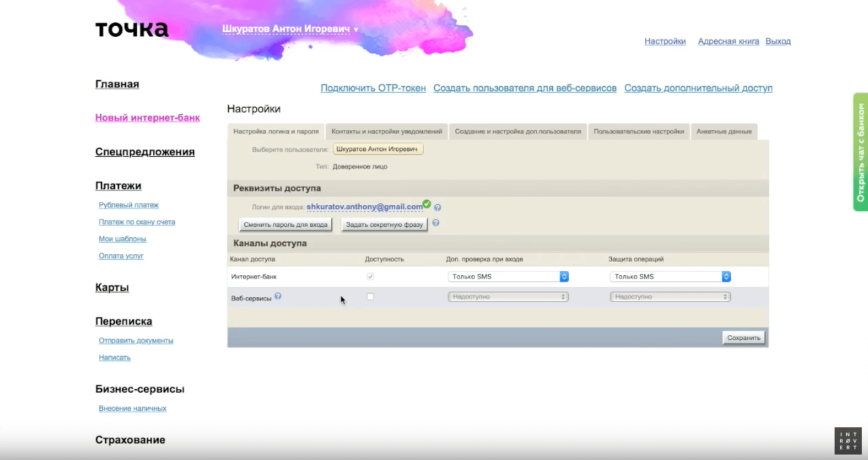Switch to Контакты и настройки уведомлений tab

386,132
